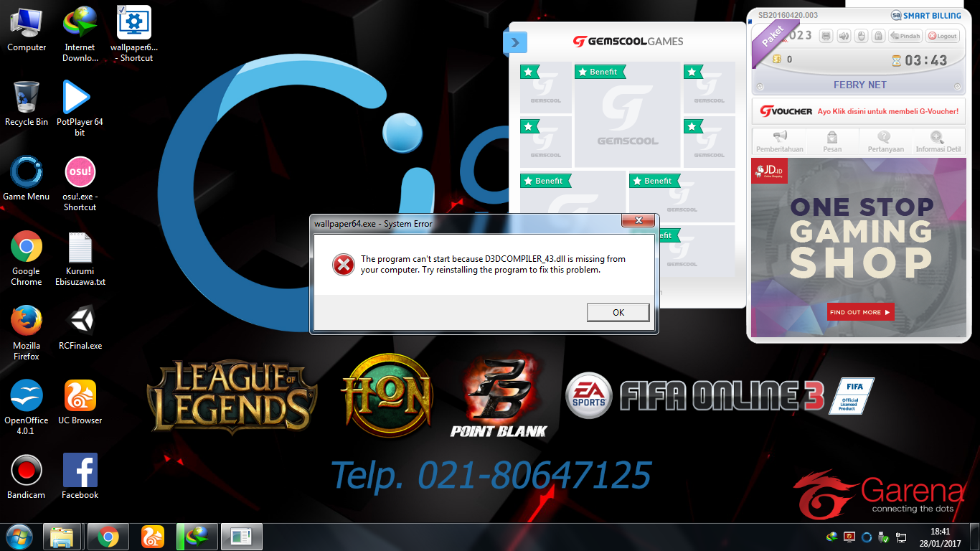The image size is (980, 551).
Task: Select the PotPlayer 64 bit icon
Action: [x=80, y=108]
